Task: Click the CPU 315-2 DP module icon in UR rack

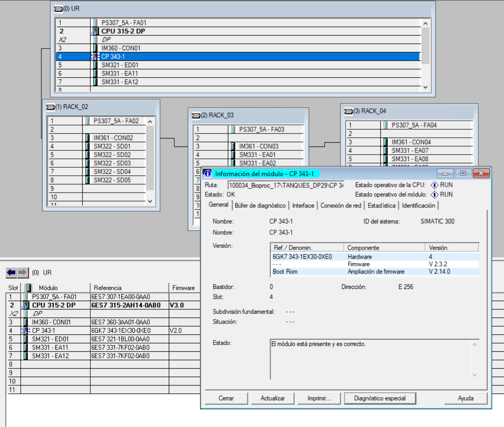Action: coord(95,31)
